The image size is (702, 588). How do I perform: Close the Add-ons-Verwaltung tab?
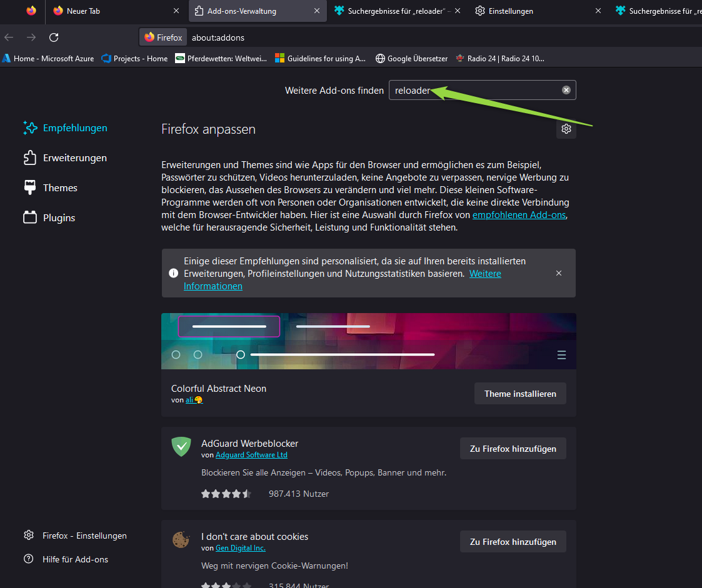tap(317, 11)
